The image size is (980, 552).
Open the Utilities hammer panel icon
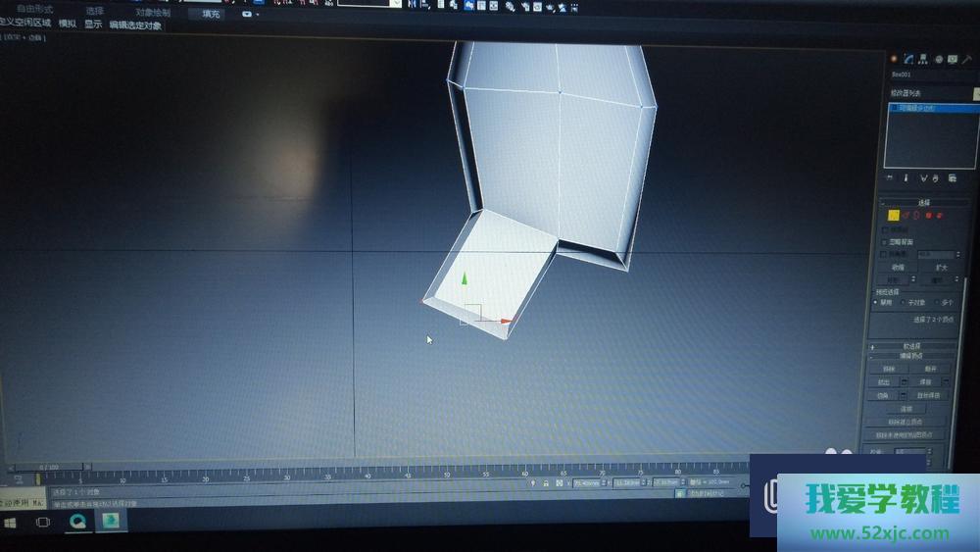[x=968, y=59]
